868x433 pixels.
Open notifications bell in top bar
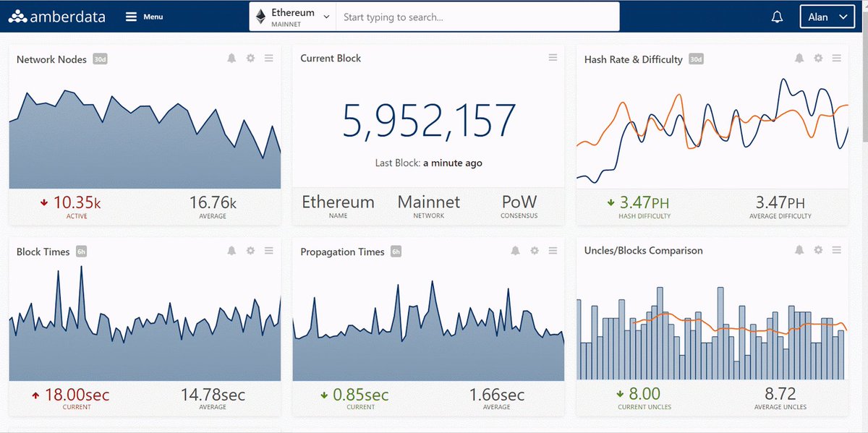click(778, 17)
